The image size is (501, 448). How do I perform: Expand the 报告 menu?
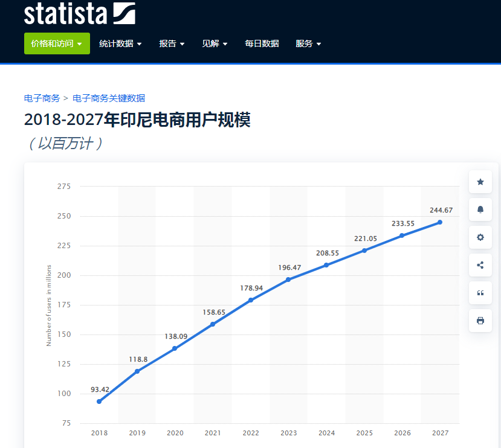point(172,43)
